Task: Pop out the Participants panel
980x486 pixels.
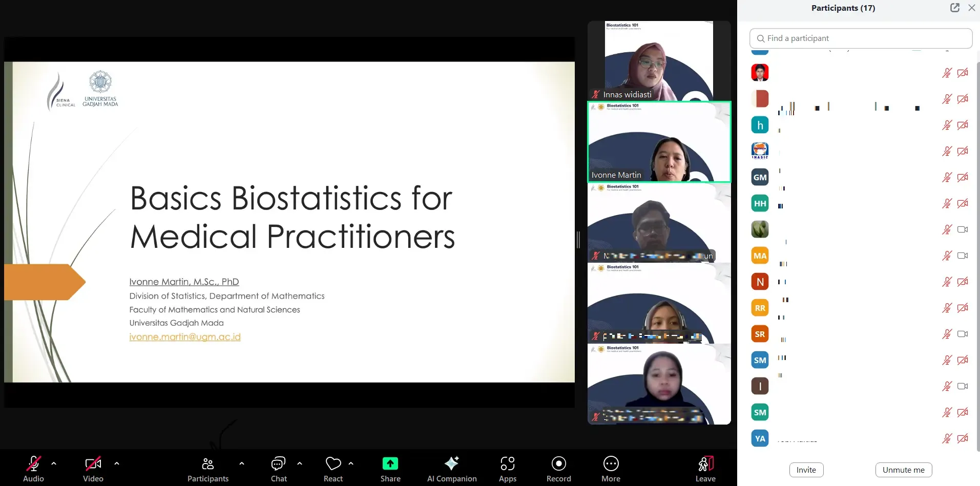Action: pos(954,8)
